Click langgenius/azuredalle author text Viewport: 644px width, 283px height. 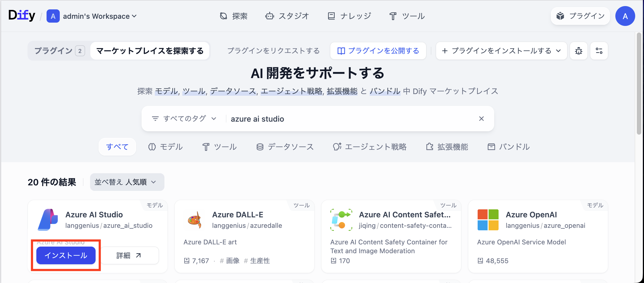(x=247, y=226)
